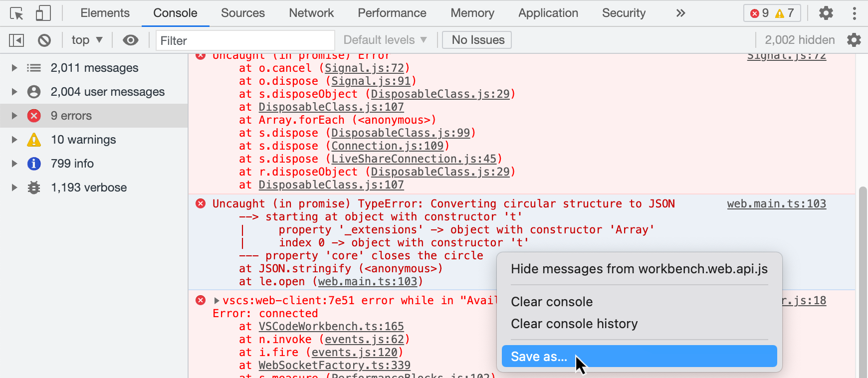This screenshot has height=378, width=868.
Task: Open the three-dot DevTools customize menu
Action: (854, 13)
